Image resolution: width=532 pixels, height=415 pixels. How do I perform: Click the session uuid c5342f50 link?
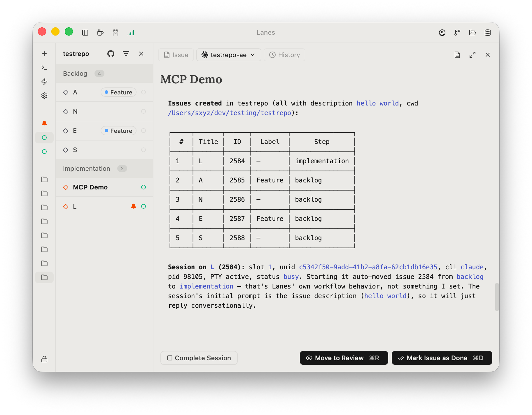click(x=368, y=267)
